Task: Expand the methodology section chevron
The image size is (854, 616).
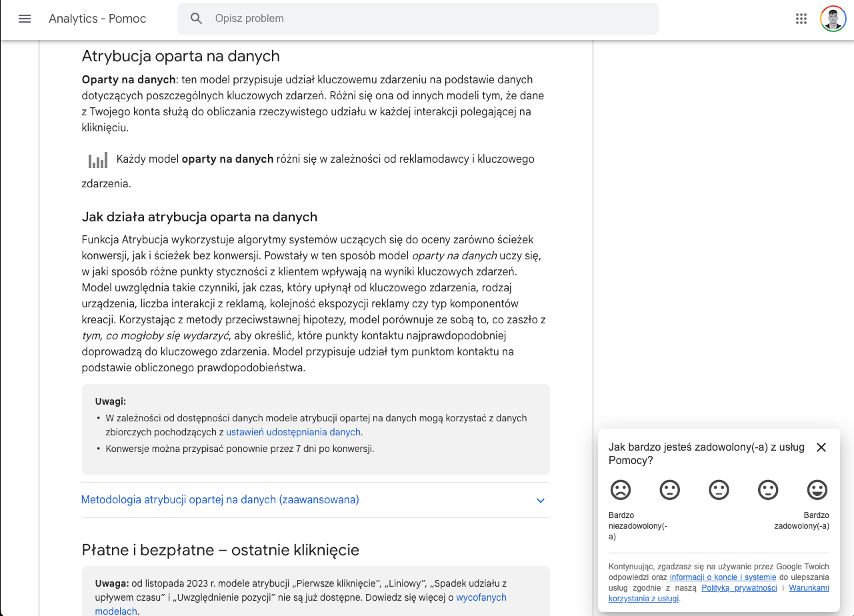Action: click(x=541, y=501)
